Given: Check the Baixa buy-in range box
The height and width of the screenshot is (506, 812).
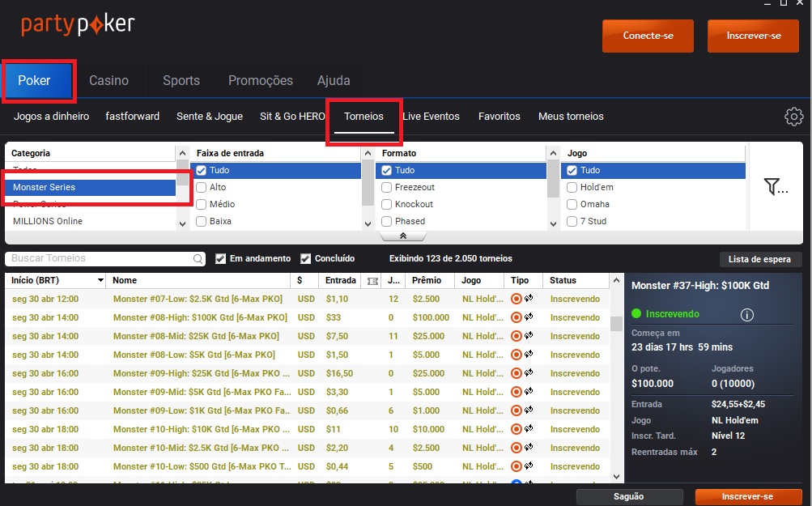Looking at the screenshot, I should tap(202, 222).
